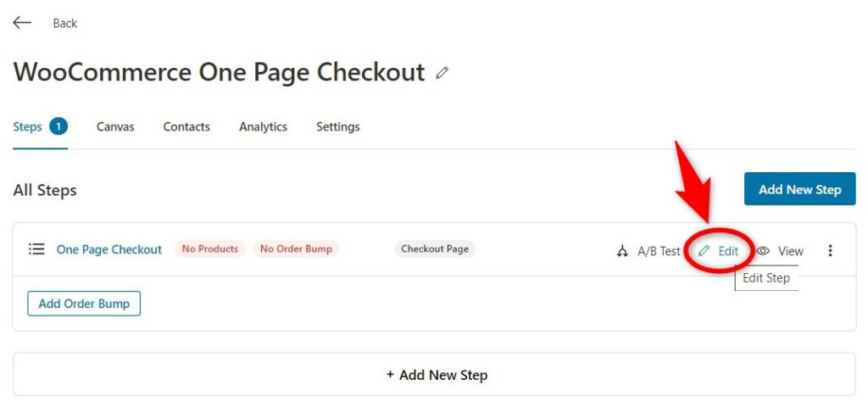This screenshot has height=413, width=868.
Task: Click the Back text link
Action: [x=64, y=23]
